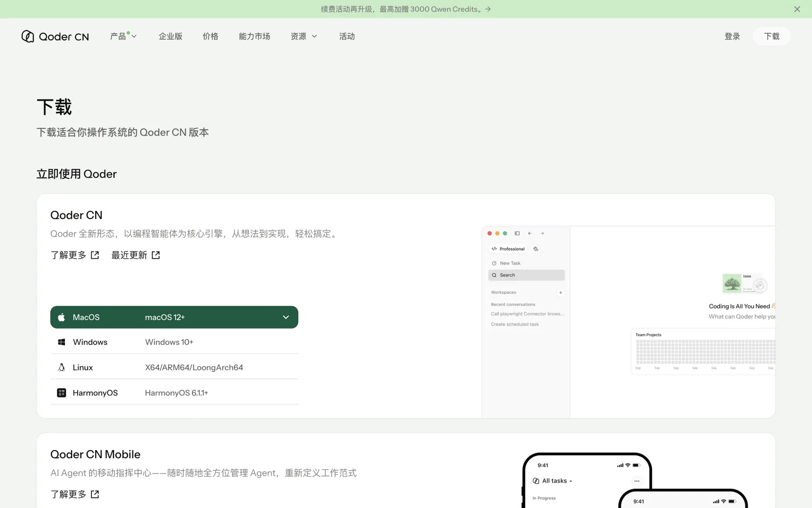Select the Linux X64/ARM64/LoongArch64 row

tap(174, 367)
